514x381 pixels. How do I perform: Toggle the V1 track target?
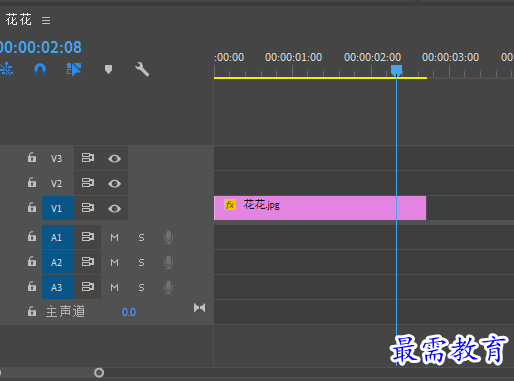pyautogui.click(x=58, y=208)
